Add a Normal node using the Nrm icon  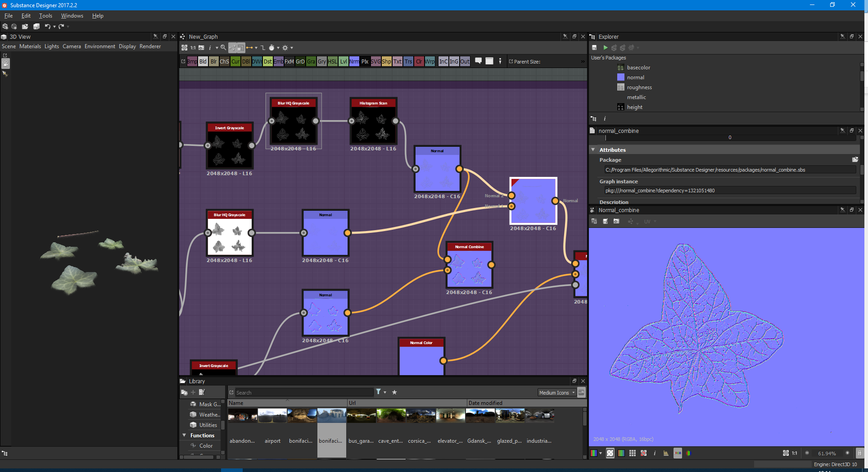tap(354, 61)
